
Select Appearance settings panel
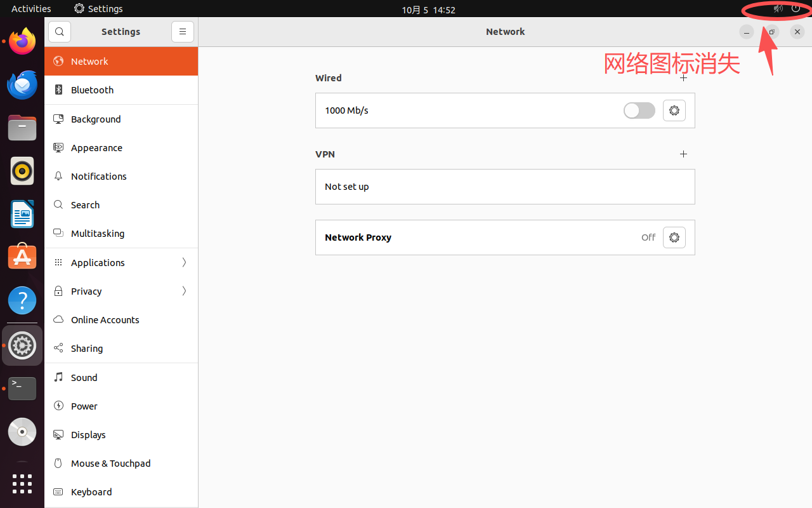(121, 147)
